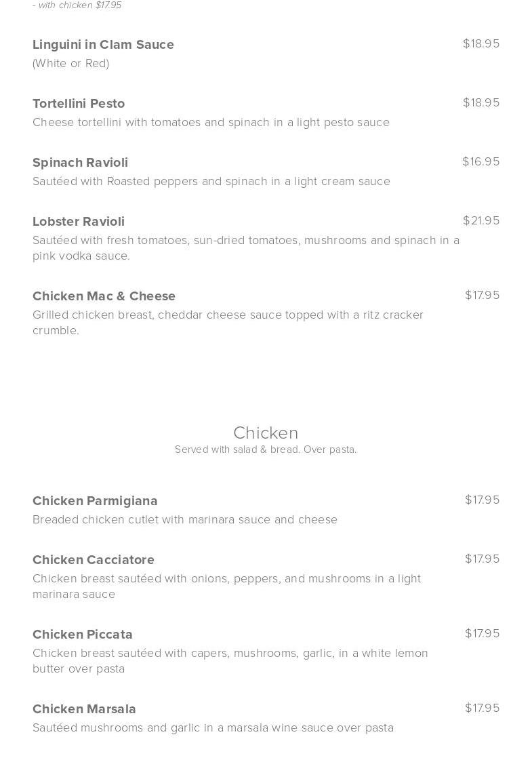The height and width of the screenshot is (760, 532).
Task: Open the Chicken Marsala item
Action: pyautogui.click(x=84, y=709)
